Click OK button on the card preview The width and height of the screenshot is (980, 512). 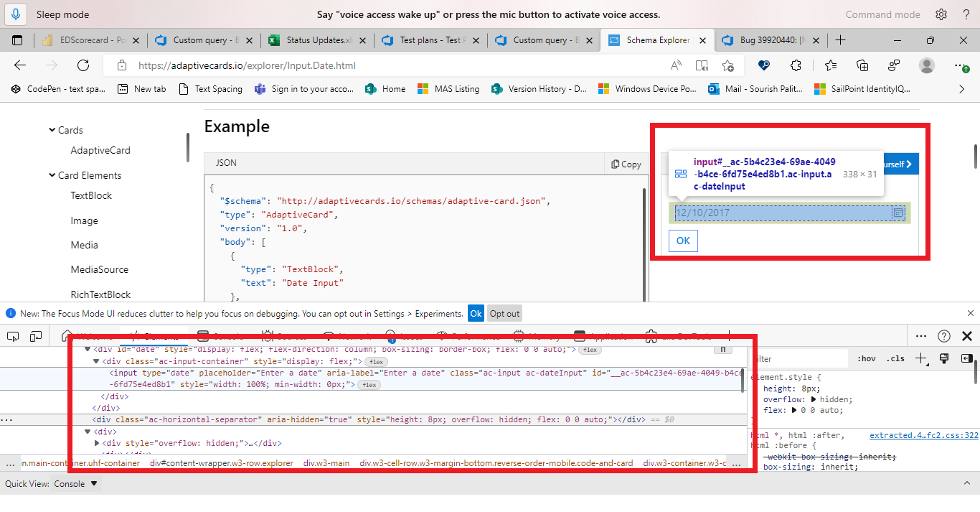coord(683,241)
